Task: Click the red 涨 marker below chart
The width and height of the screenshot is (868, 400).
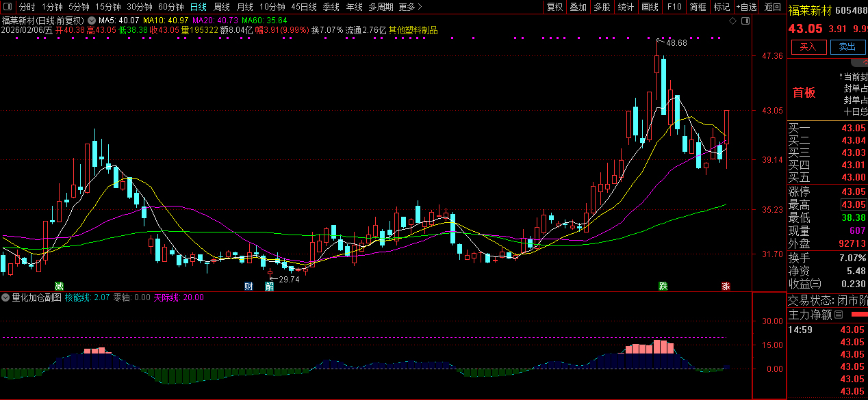Action: tap(725, 286)
